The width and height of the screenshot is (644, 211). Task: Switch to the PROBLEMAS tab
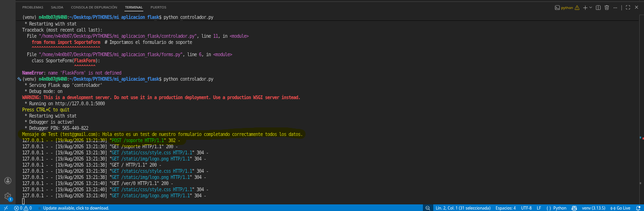33,8
